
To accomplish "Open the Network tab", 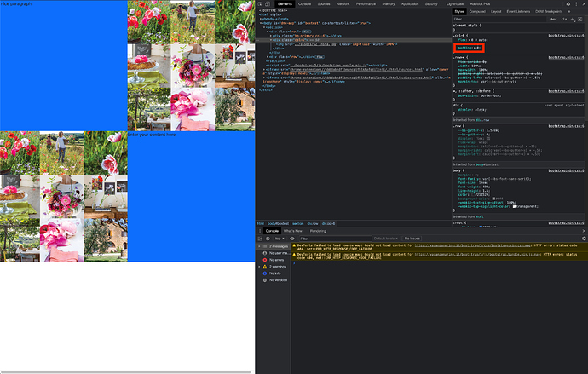I will 343,3.
